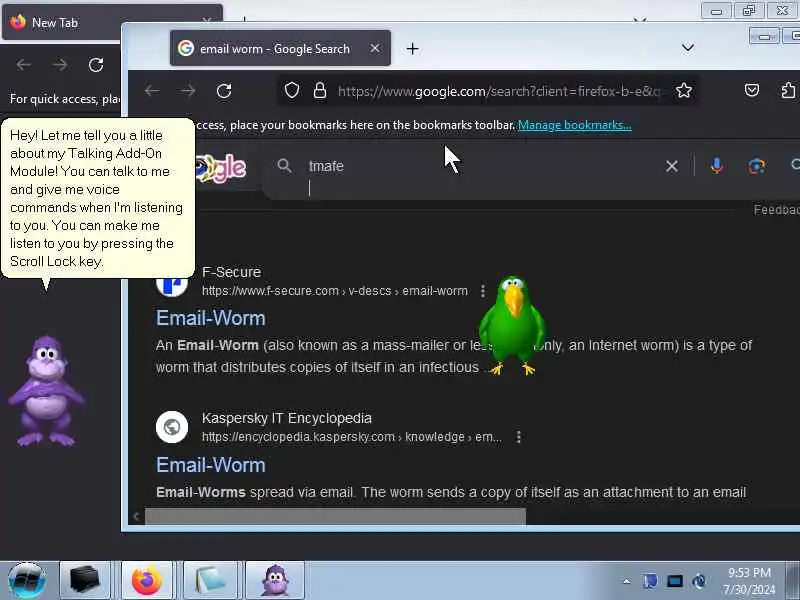Bookmark this page with the star icon
Image resolution: width=800 pixels, height=600 pixels.
click(x=684, y=91)
